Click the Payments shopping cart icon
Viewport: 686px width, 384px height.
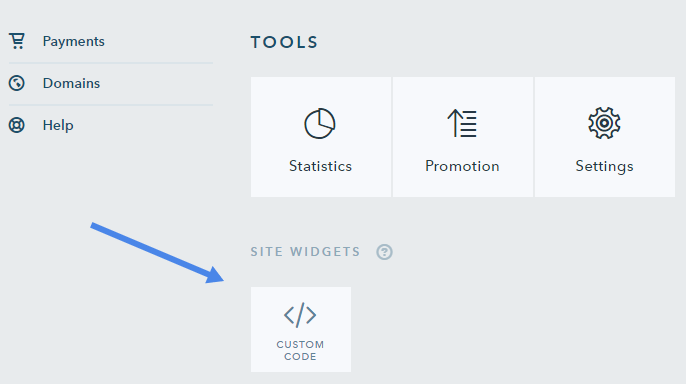click(x=17, y=41)
